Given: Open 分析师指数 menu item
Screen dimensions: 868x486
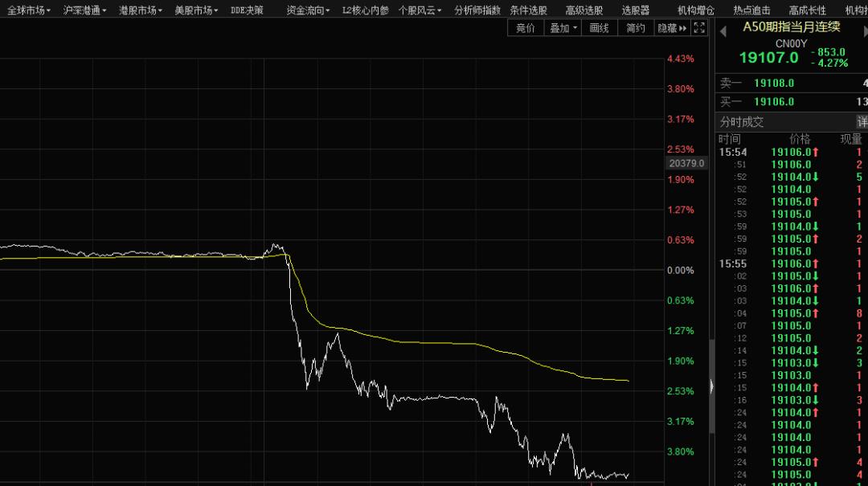Looking at the screenshot, I should [x=477, y=10].
